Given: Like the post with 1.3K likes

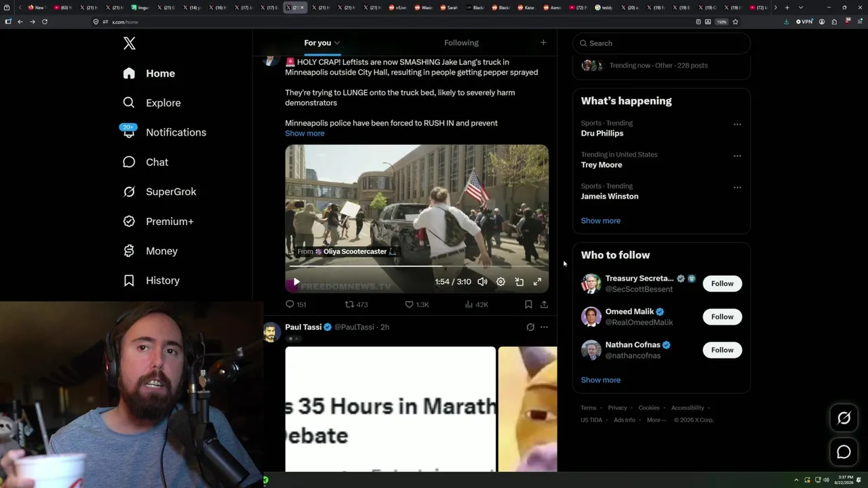Looking at the screenshot, I should point(416,305).
